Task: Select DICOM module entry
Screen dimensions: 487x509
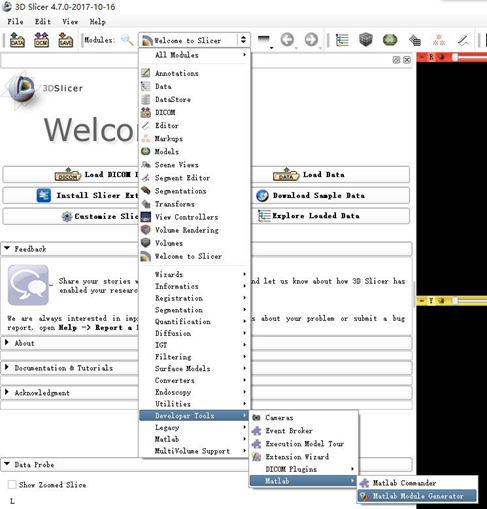Action: 194,112
